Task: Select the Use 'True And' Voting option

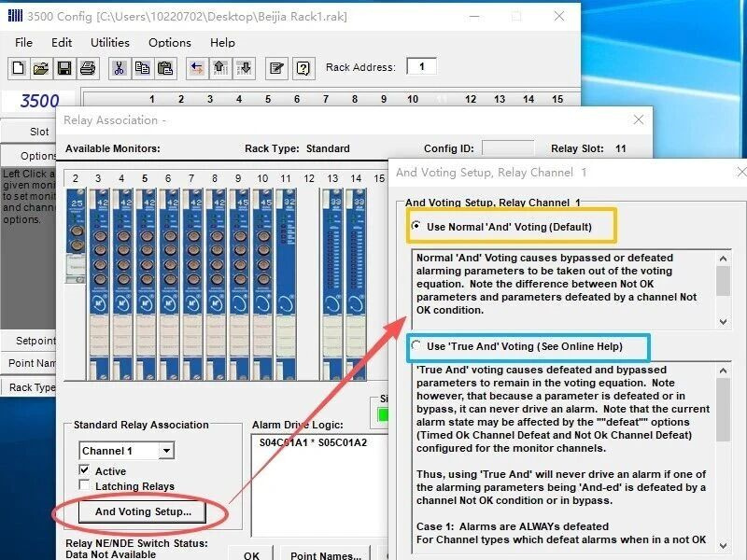Action: tap(416, 346)
